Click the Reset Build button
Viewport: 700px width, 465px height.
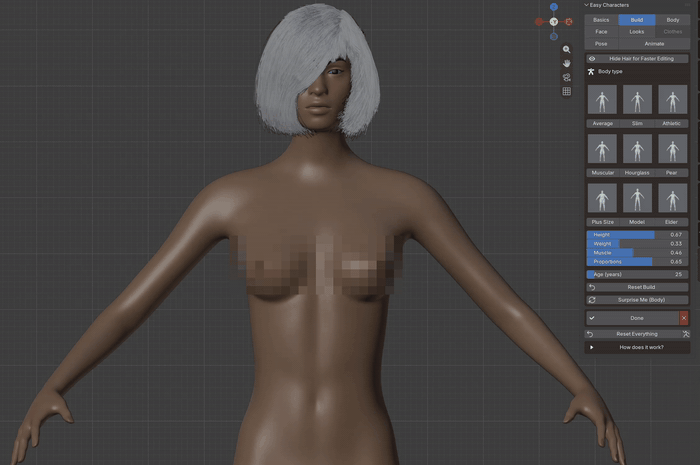click(x=637, y=287)
